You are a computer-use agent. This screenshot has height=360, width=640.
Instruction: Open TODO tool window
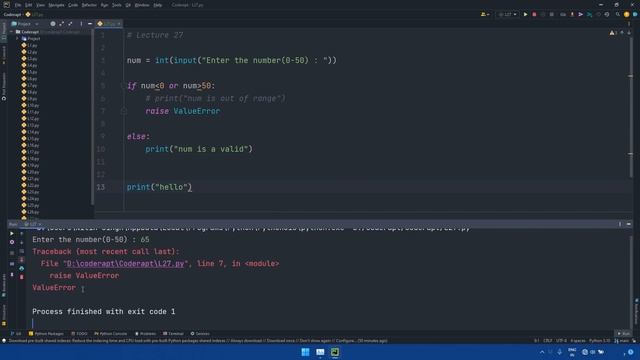(79, 333)
